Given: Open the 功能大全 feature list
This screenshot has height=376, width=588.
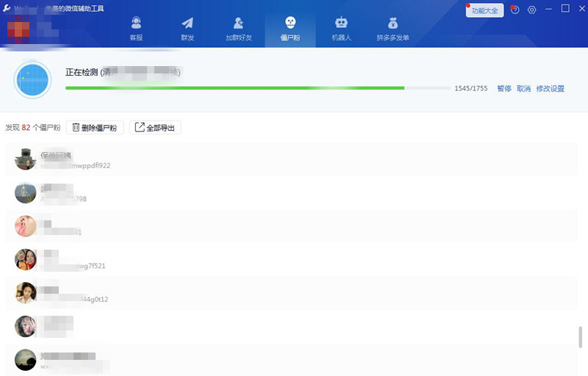Looking at the screenshot, I should [x=485, y=10].
